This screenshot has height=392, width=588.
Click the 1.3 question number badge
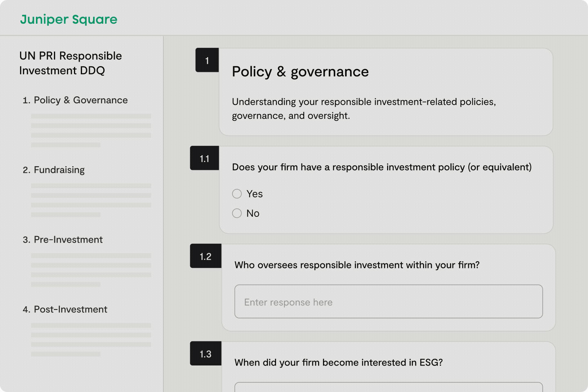pyautogui.click(x=205, y=354)
